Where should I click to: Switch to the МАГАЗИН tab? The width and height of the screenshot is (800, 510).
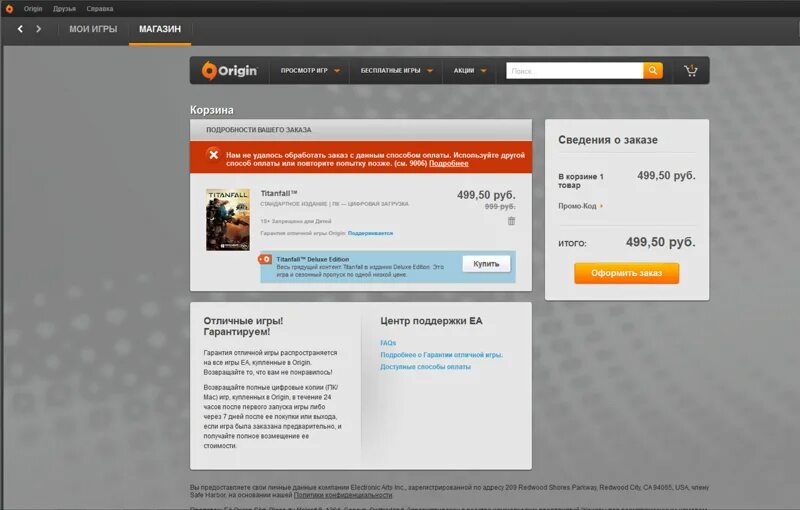click(x=160, y=29)
